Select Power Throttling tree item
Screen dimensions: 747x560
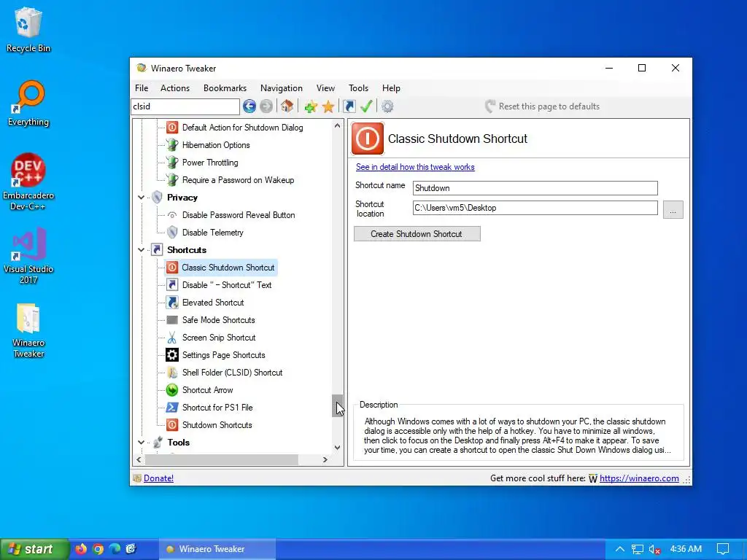click(210, 163)
